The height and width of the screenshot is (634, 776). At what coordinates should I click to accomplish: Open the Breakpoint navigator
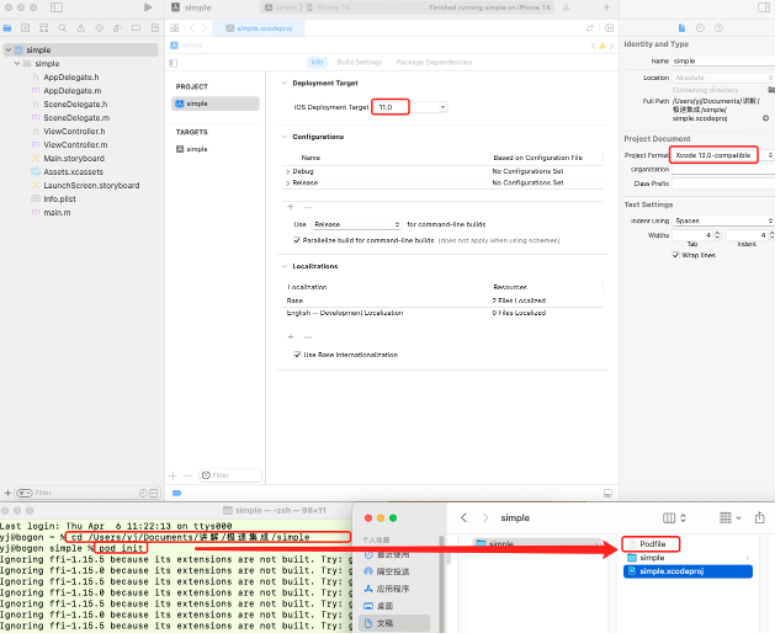coord(136,28)
